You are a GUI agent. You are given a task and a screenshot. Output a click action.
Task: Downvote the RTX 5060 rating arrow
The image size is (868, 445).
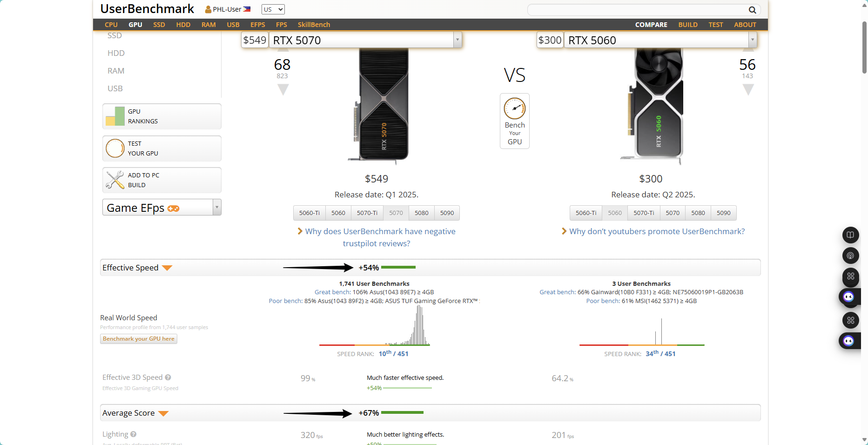coord(748,89)
